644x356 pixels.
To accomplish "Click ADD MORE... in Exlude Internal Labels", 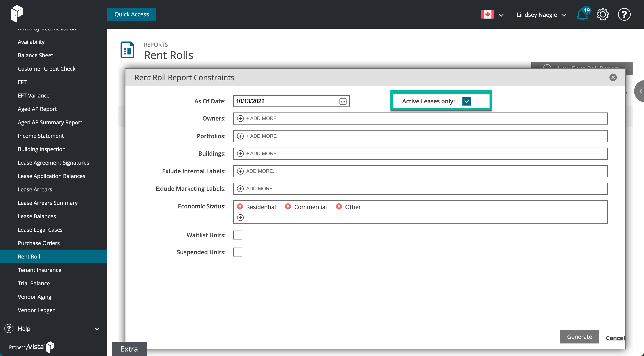I will [261, 171].
